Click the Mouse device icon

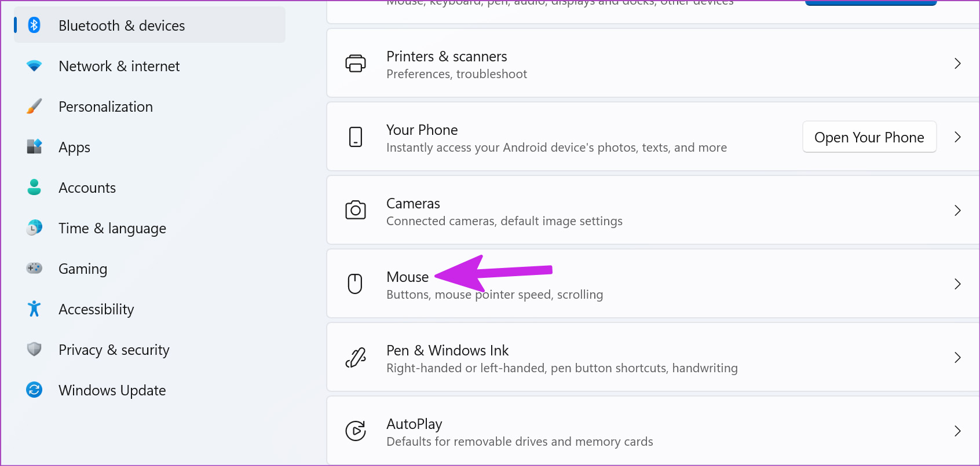coord(355,284)
